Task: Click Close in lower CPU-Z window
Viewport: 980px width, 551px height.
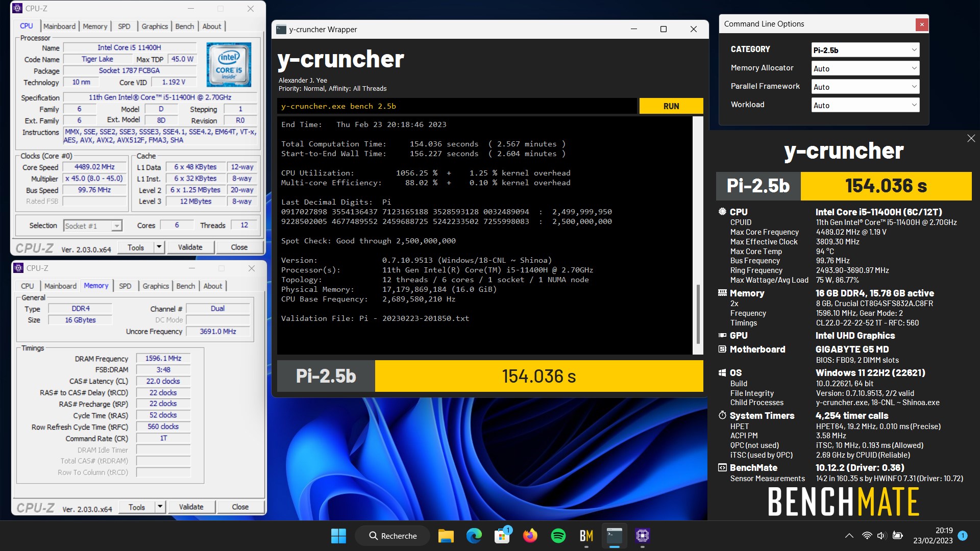Action: [x=240, y=507]
